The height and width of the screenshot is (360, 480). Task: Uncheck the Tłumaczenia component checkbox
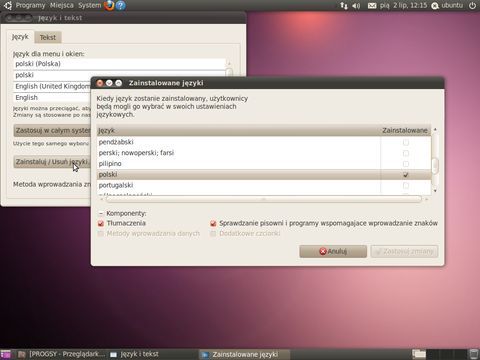[101, 223]
